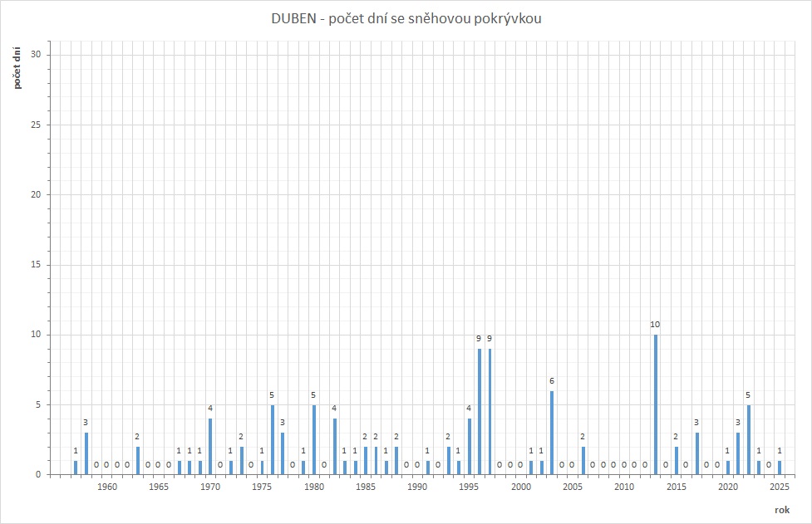Select the x-axis year label 2010

point(624,487)
